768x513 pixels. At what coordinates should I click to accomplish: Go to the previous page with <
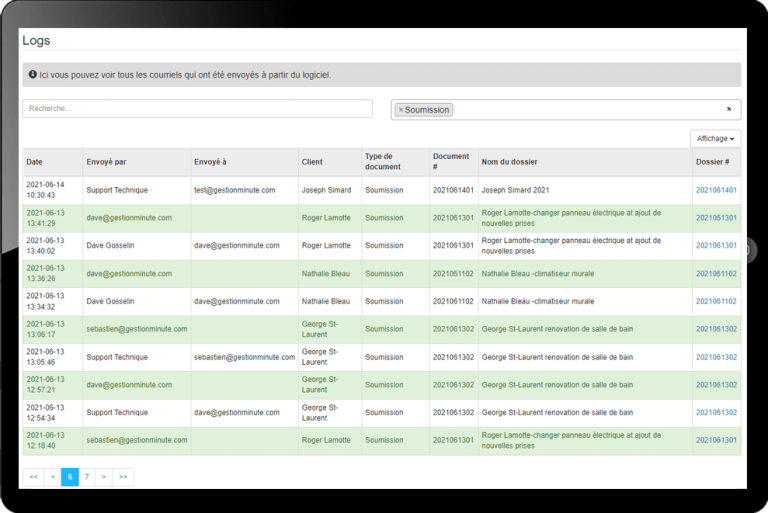click(52, 477)
